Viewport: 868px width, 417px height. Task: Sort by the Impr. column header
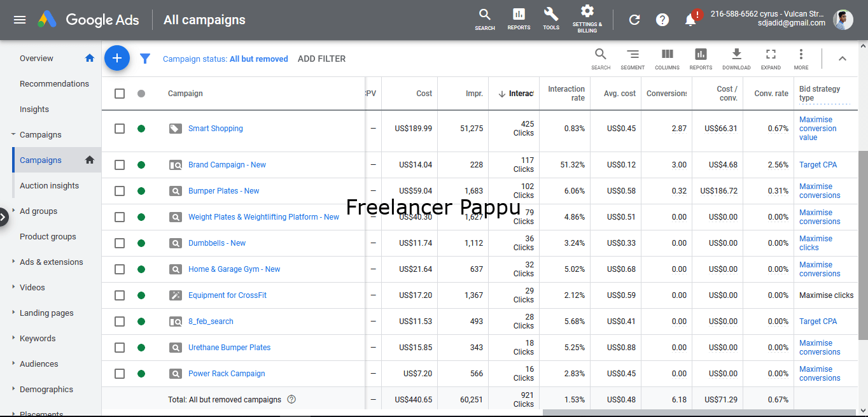coord(474,94)
